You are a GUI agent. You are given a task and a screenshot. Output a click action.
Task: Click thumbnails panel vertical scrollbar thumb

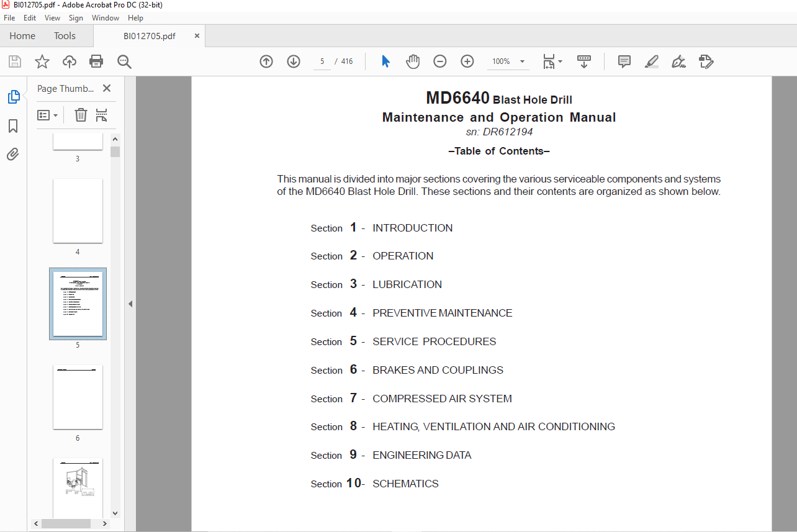click(115, 152)
